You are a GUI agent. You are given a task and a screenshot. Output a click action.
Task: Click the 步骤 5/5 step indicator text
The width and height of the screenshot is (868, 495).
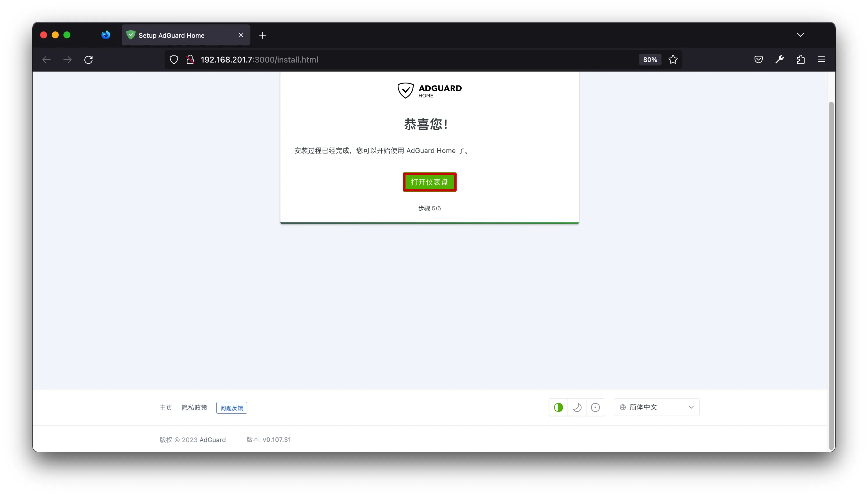(429, 208)
